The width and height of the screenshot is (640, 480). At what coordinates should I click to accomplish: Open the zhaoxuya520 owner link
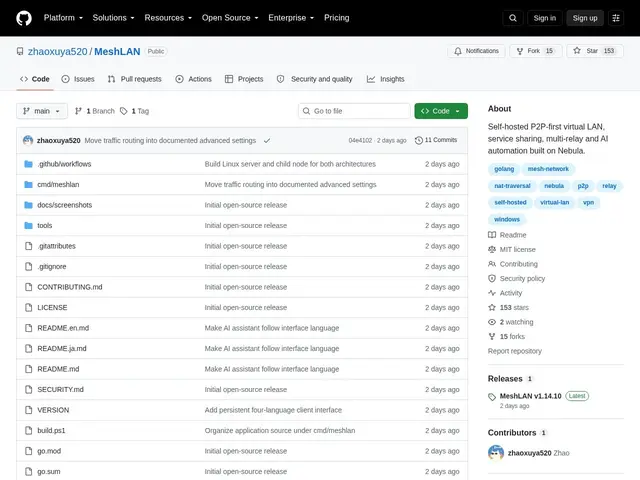[58, 51]
